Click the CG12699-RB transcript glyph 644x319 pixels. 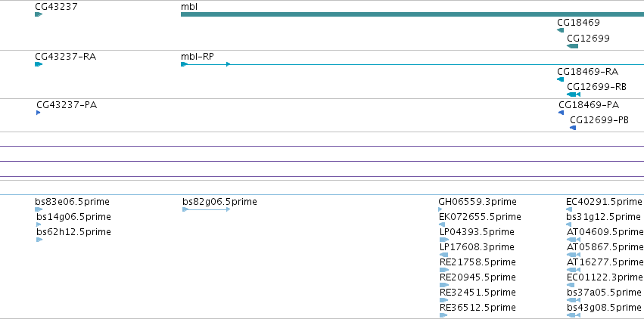574,94
